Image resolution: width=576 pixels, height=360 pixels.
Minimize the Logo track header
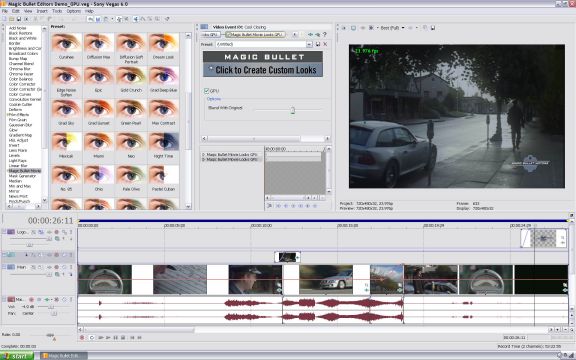tap(4, 232)
